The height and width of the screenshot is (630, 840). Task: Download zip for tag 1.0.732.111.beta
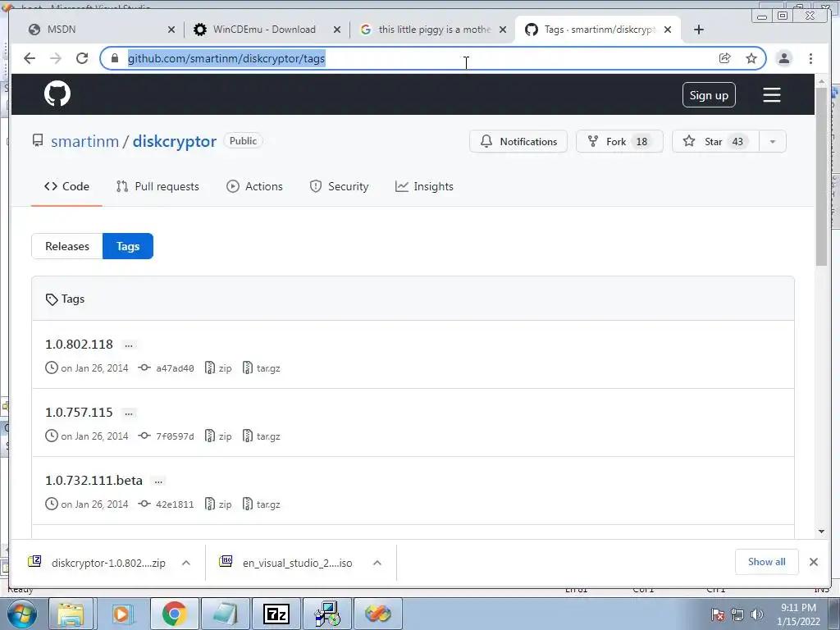(x=218, y=504)
